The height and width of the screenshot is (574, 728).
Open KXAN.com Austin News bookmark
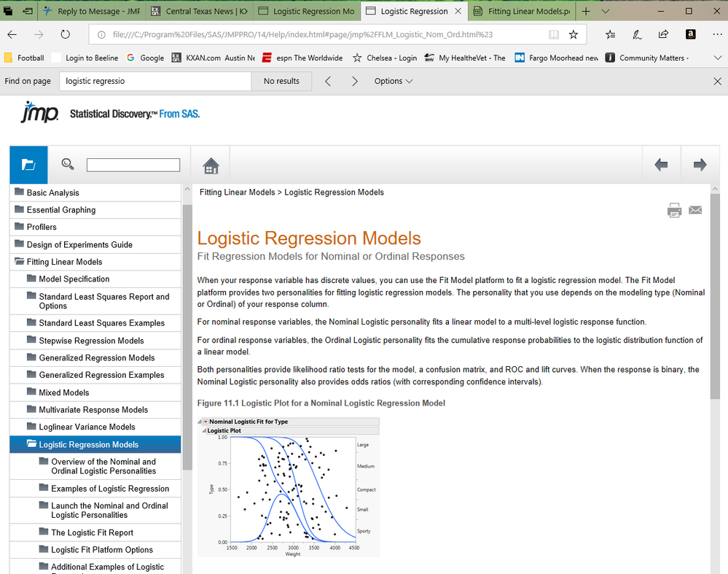(214, 58)
